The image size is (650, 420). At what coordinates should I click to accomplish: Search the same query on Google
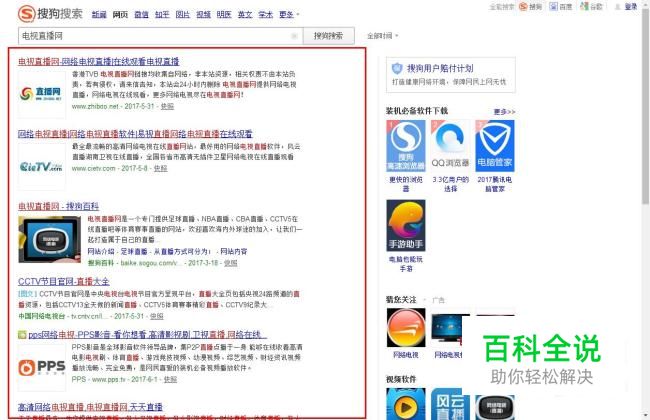pos(592,7)
